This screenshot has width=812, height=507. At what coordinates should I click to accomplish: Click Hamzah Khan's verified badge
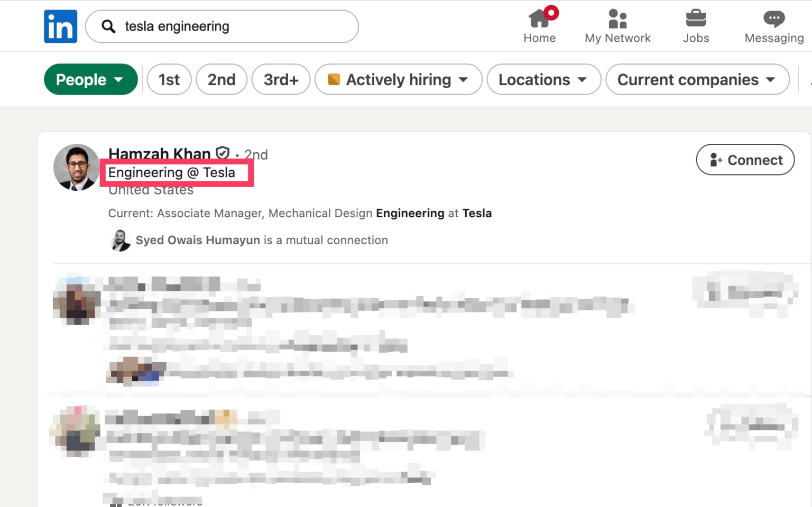pos(222,153)
